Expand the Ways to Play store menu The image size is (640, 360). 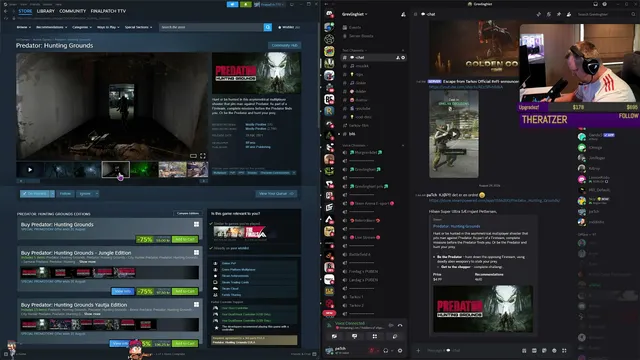pyautogui.click(x=108, y=27)
